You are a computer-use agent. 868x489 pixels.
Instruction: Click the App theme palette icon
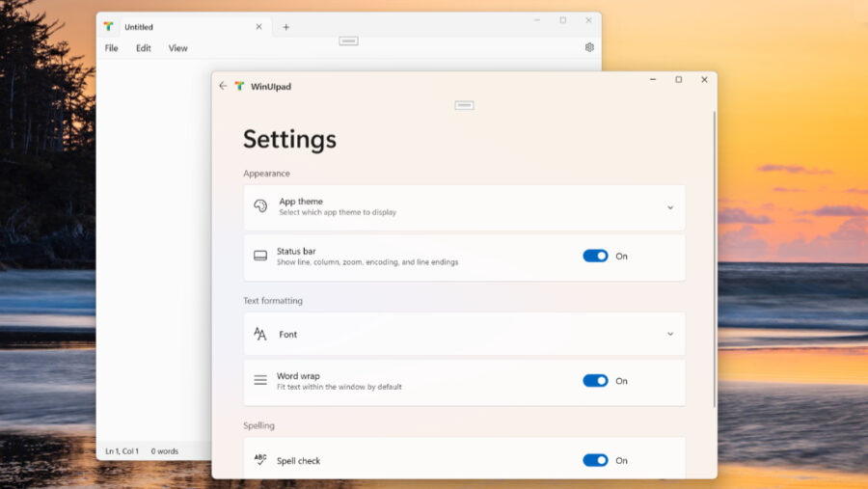(x=260, y=206)
